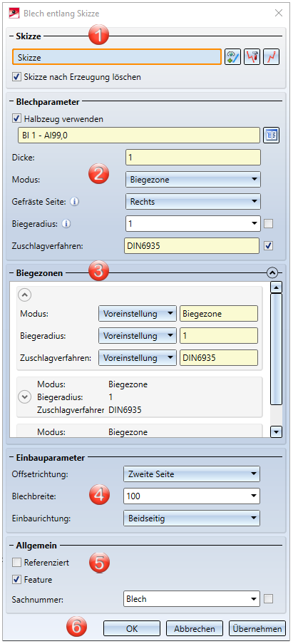Open the Offsetrichtung Zweite Seite dropdown
The height and width of the screenshot is (644, 293).
click(x=192, y=474)
